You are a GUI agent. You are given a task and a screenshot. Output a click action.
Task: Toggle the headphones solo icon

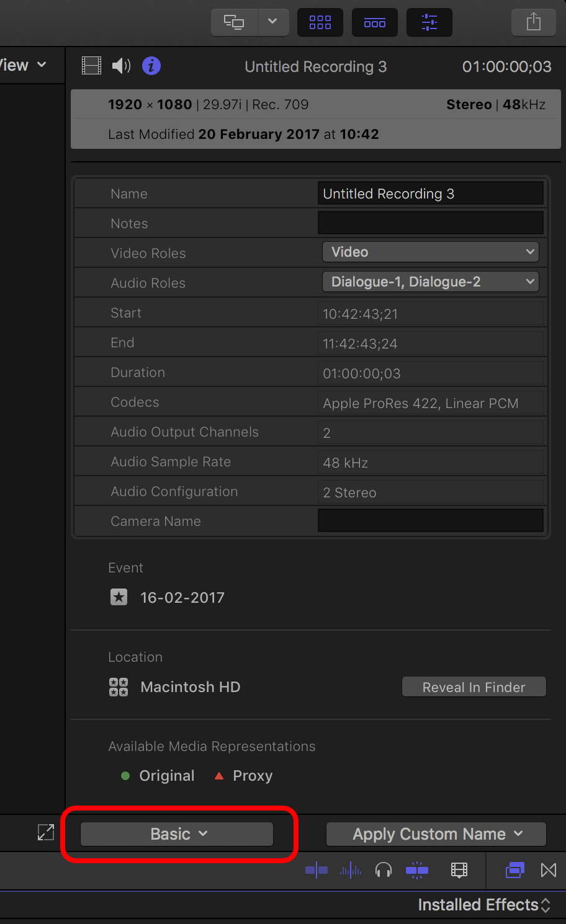(x=384, y=870)
